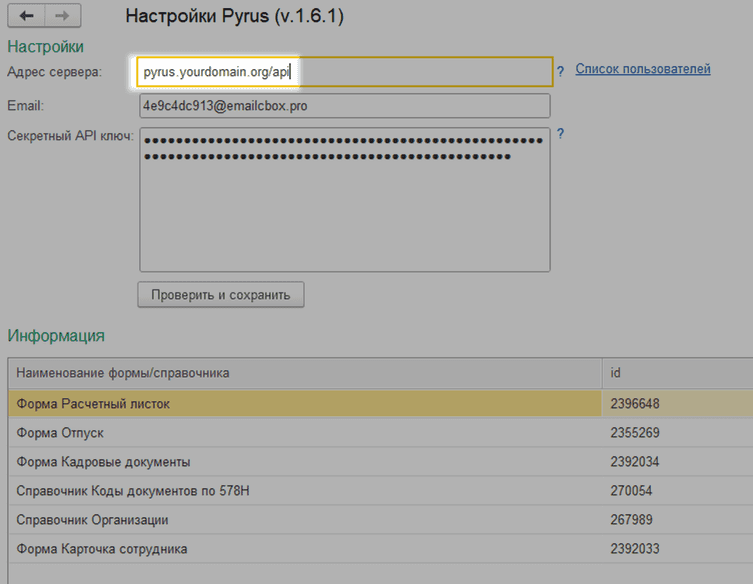Click id cell 270054
The height and width of the screenshot is (584, 753).
(x=631, y=491)
